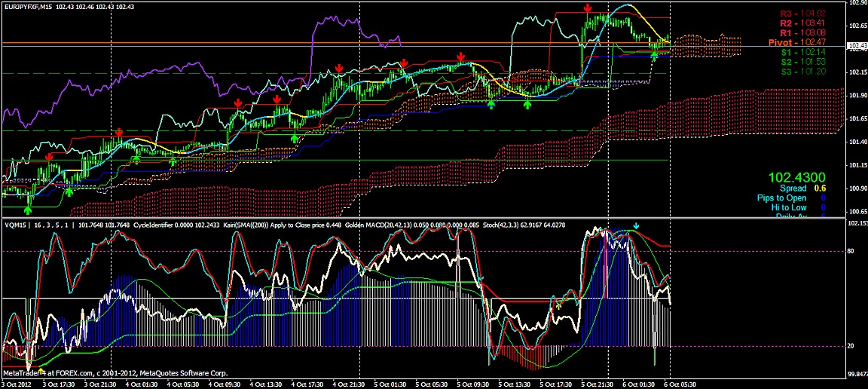Click the 80 level label on the oscillator scale
Viewport: 868px width, 389px height.
click(x=851, y=251)
